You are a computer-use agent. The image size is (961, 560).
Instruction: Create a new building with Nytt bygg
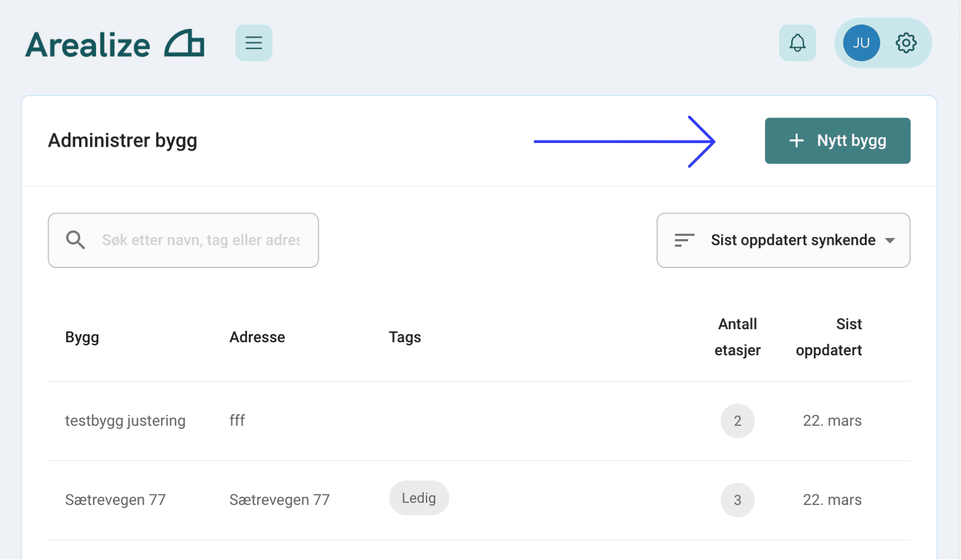(x=837, y=141)
